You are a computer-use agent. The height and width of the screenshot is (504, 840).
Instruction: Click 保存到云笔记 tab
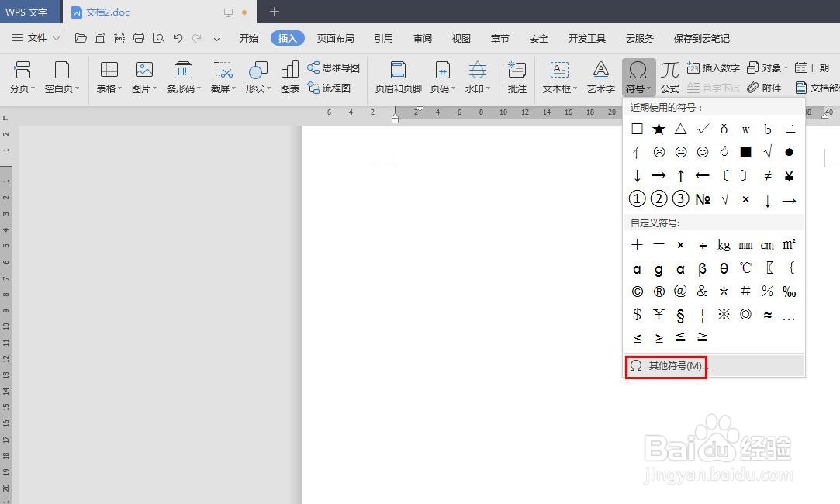(701, 38)
